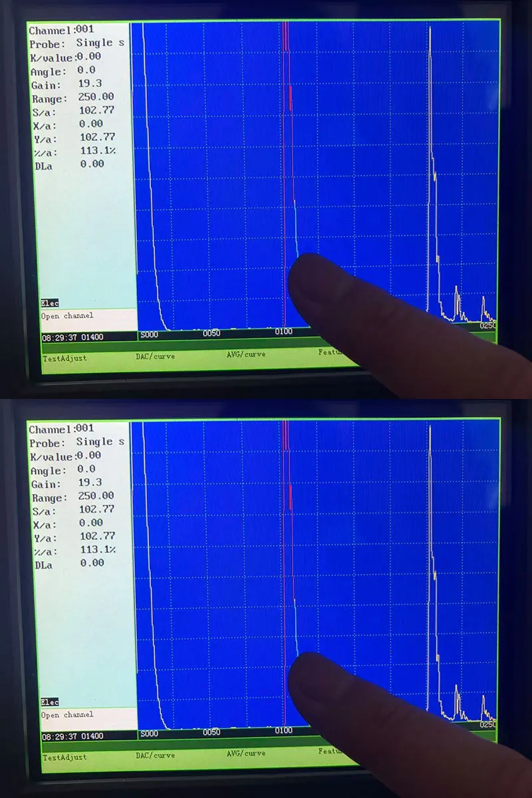Screen dimensions: 532x798
Task: Select the Channel:001 row in upper photo
Action: (62, 30)
